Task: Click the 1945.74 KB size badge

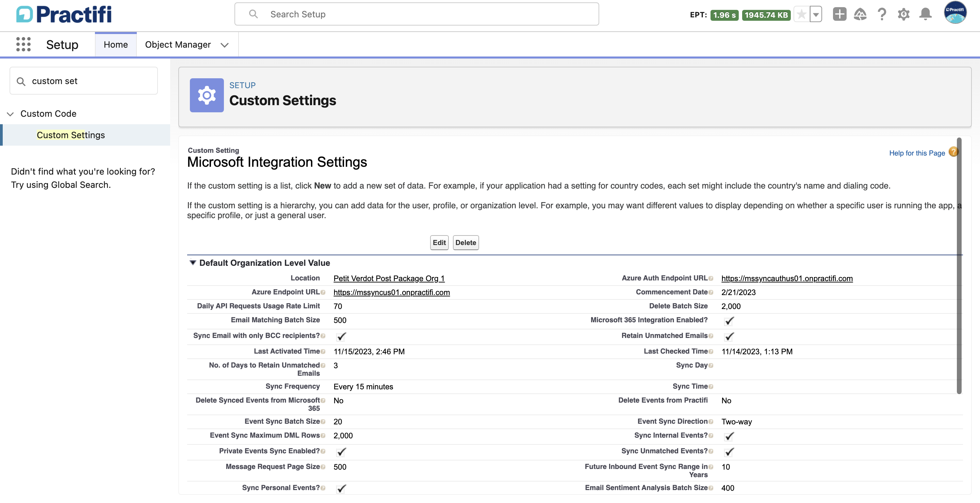Action: pyautogui.click(x=766, y=15)
